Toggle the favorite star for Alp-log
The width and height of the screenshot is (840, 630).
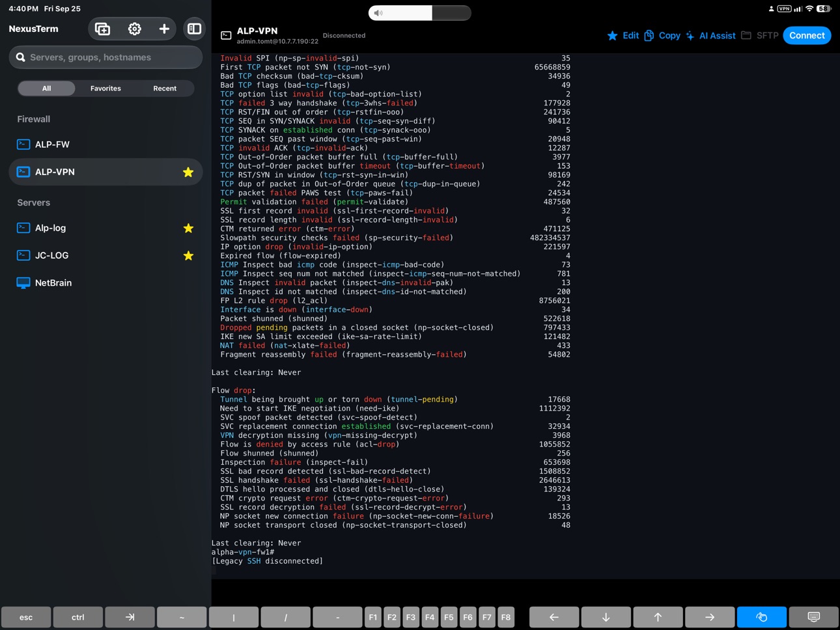188,228
